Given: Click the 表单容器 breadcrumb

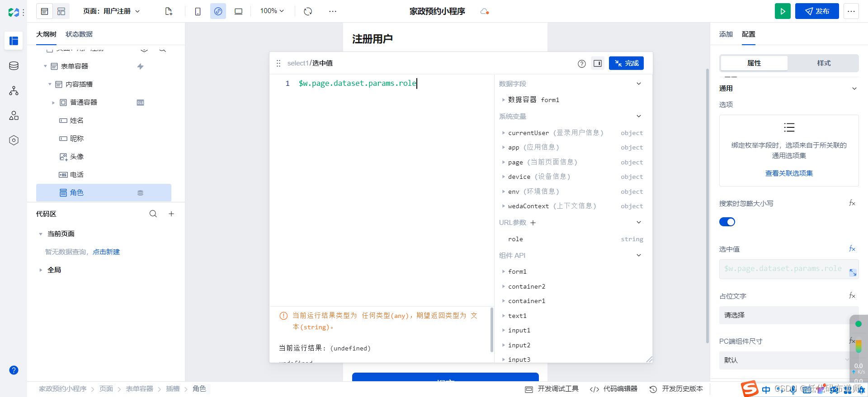Looking at the screenshot, I should coord(139,389).
